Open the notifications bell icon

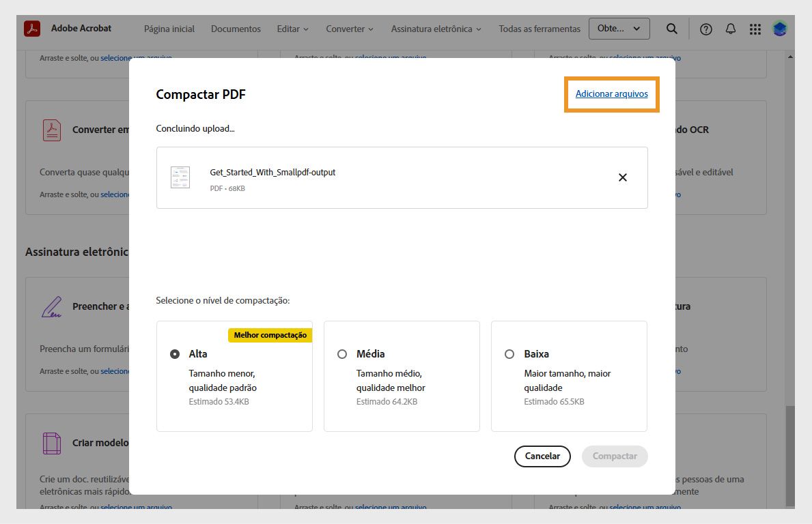(x=730, y=29)
